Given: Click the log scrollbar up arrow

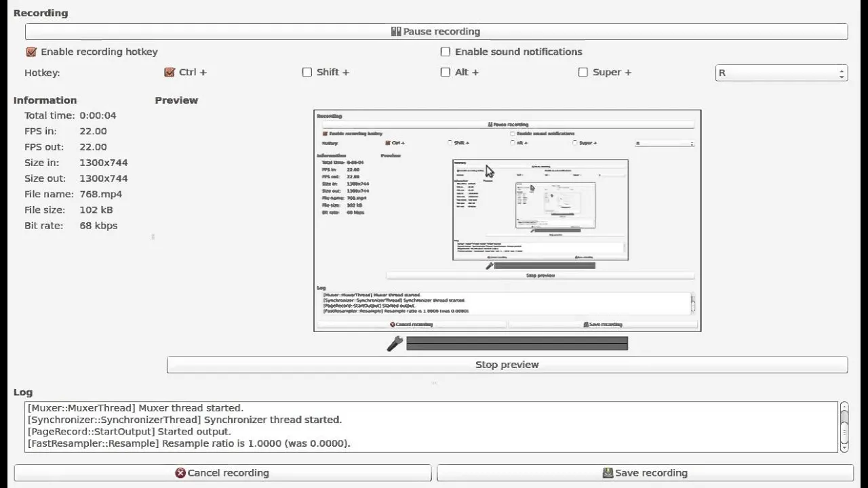Looking at the screenshot, I should pyautogui.click(x=844, y=407).
